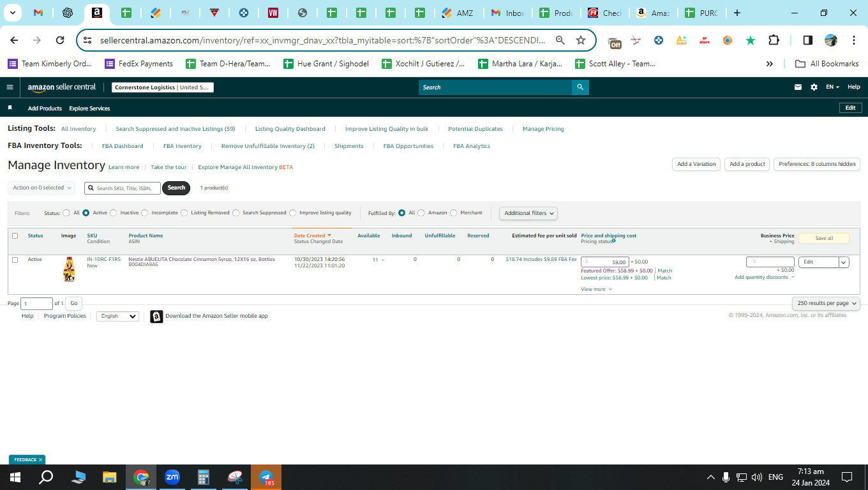Click the Add a product button
Image resolution: width=868 pixels, height=490 pixels.
coord(747,164)
